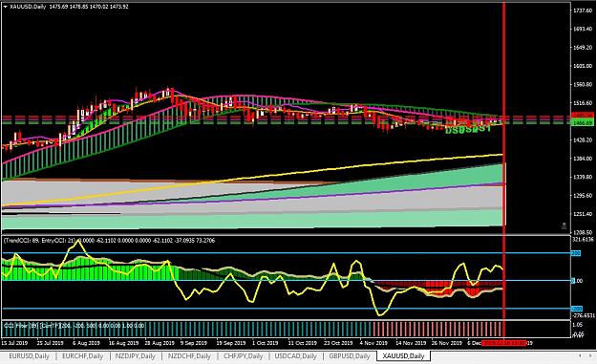Open the GBPUSD,Daily chart tab
This screenshot has width=597, height=364.
click(x=350, y=356)
